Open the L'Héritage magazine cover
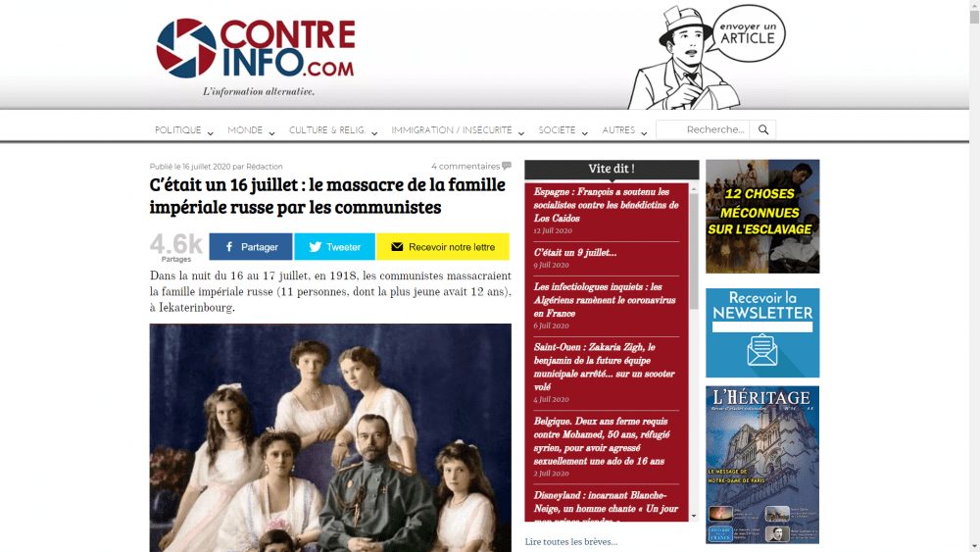 tap(762, 465)
